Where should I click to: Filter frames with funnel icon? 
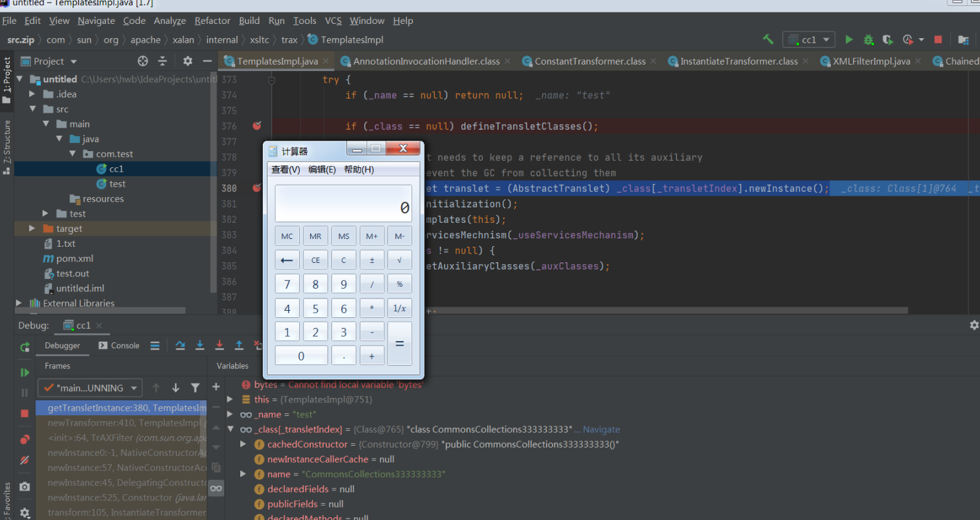coord(195,388)
